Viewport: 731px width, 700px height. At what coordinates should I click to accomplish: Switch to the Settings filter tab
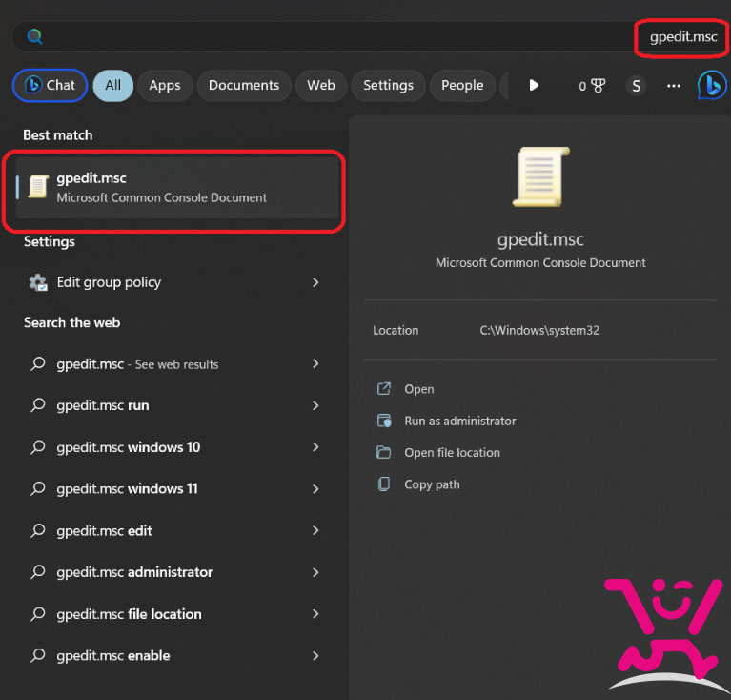[388, 85]
